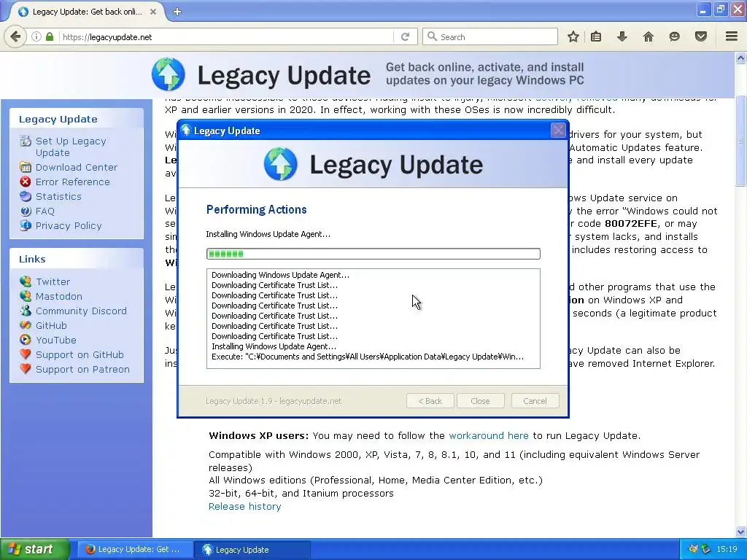The image size is (747, 560).
Task: Click the Statistics sidebar icon
Action: tap(26, 196)
